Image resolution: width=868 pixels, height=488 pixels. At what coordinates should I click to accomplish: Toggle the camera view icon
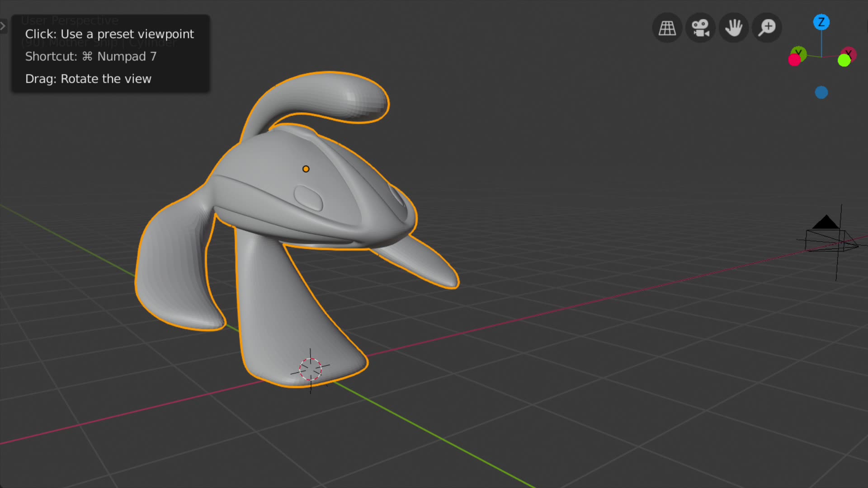point(701,28)
